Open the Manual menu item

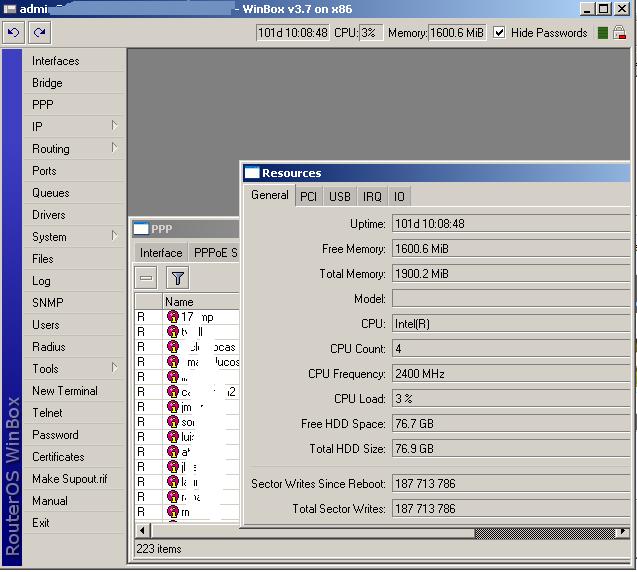pyautogui.click(x=50, y=501)
